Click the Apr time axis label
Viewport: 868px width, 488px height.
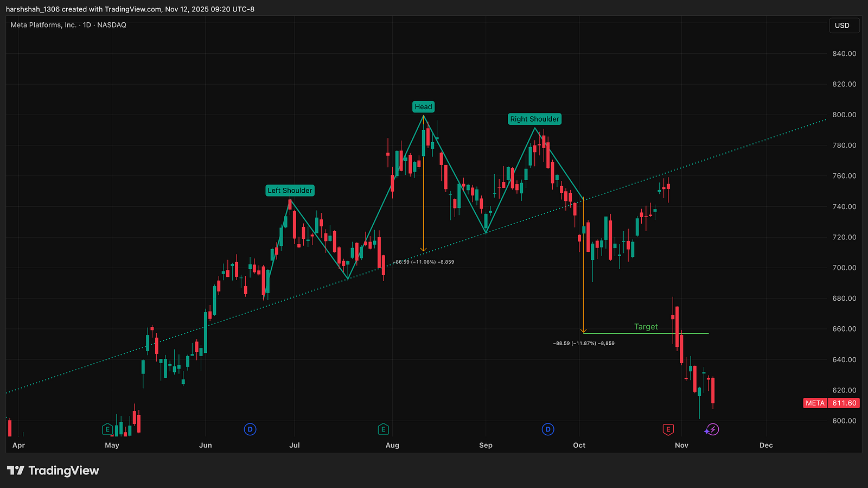18,445
